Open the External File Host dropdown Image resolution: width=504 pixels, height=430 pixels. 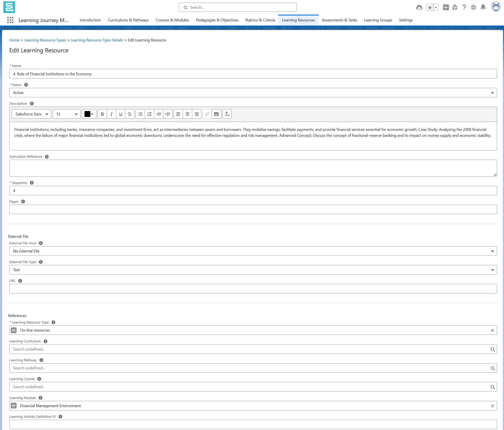tap(253, 251)
